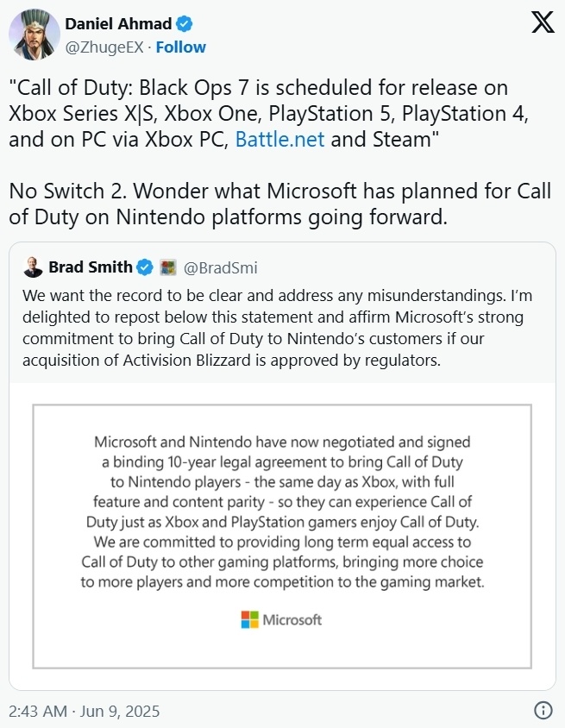The height and width of the screenshot is (728, 565).
Task: Open the Battle.net link
Action: click(280, 139)
